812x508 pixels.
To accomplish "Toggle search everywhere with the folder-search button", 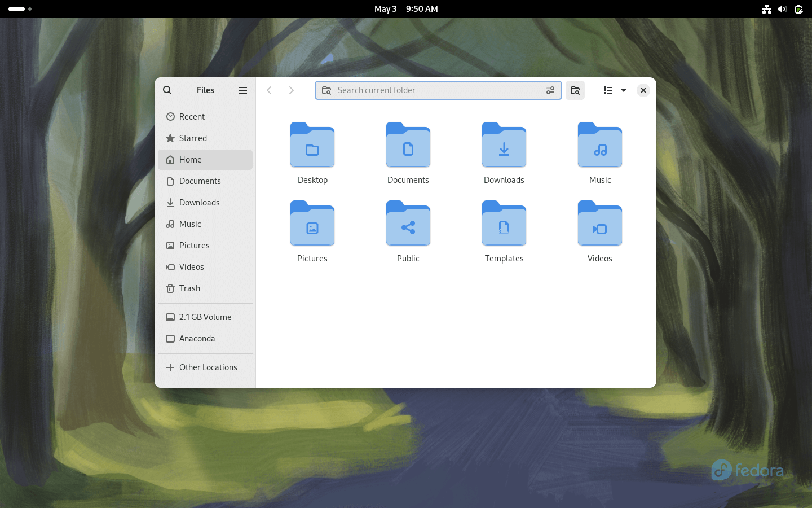I will pyautogui.click(x=575, y=90).
